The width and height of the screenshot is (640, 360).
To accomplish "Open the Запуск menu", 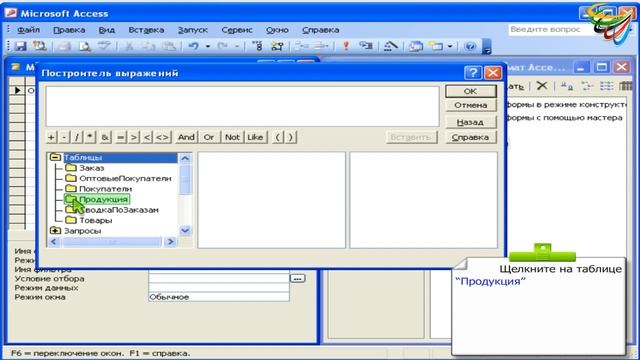I will point(193,30).
